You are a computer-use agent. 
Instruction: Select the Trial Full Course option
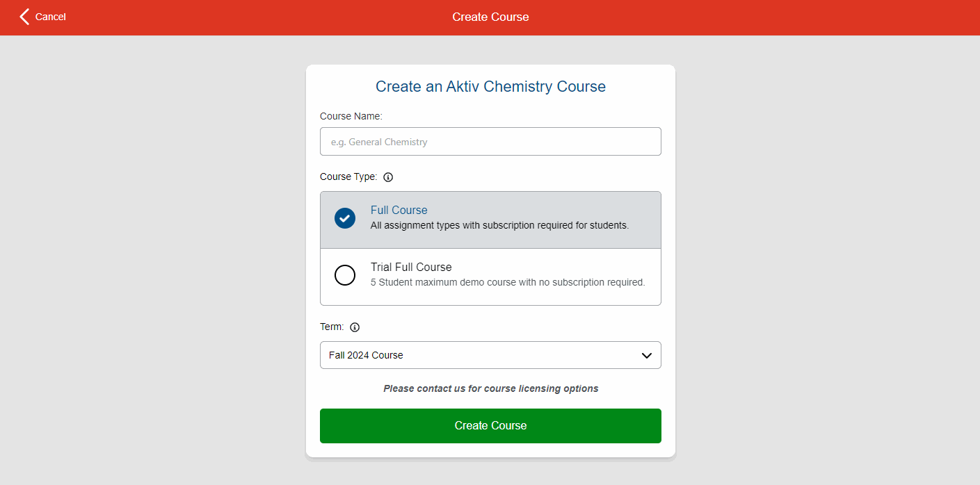click(490, 274)
